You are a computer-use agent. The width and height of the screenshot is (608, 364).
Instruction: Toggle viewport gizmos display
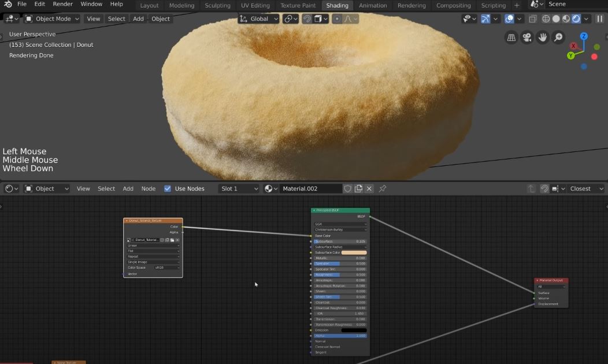(x=485, y=18)
